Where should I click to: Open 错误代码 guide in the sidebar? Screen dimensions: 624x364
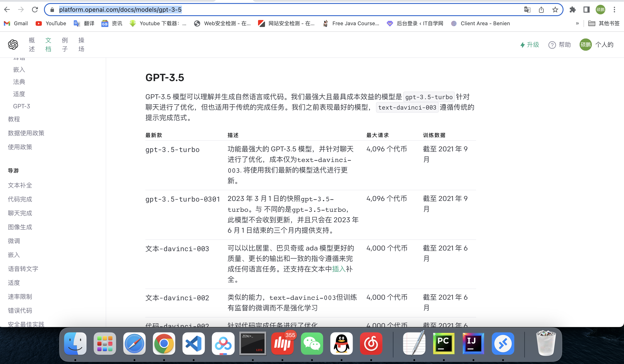coord(20,310)
